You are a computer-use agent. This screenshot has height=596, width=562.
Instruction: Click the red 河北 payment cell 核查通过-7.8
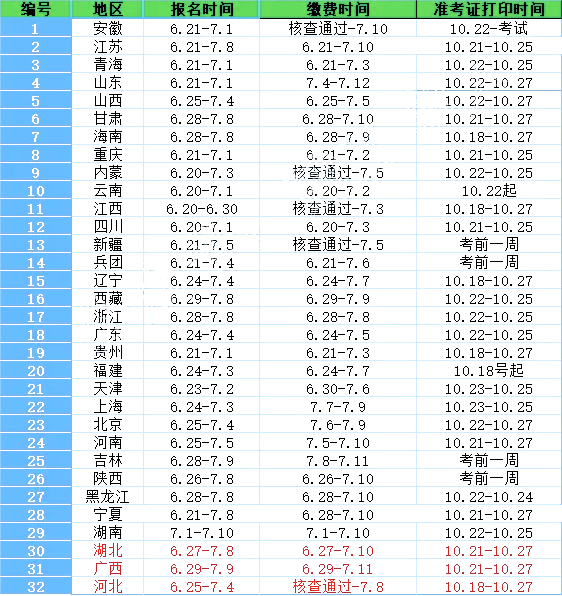pyautogui.click(x=338, y=586)
